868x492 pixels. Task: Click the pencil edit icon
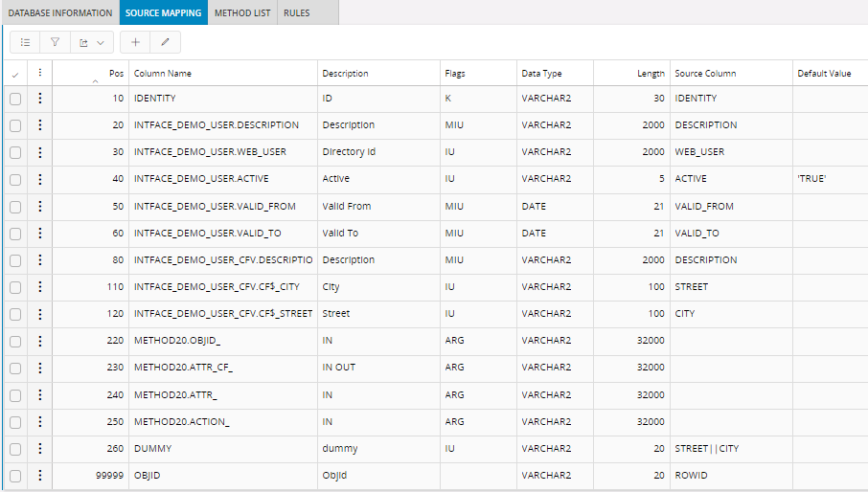[165, 42]
